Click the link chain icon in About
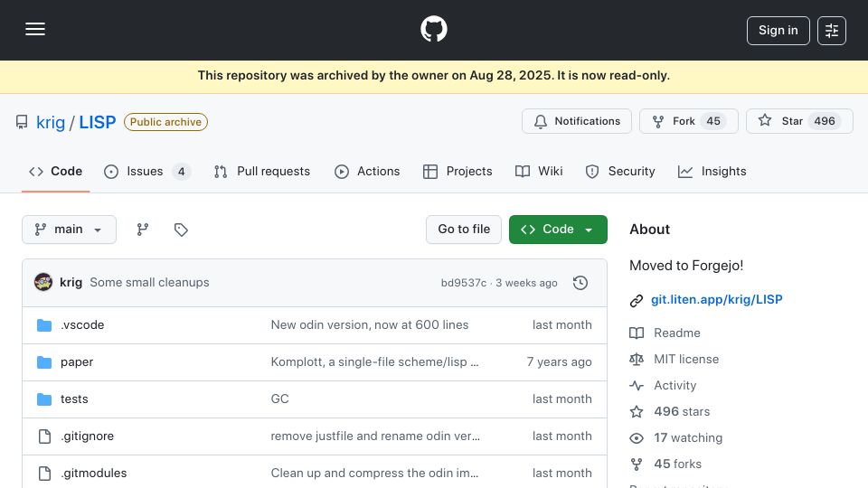The image size is (868, 488). pyautogui.click(x=636, y=300)
